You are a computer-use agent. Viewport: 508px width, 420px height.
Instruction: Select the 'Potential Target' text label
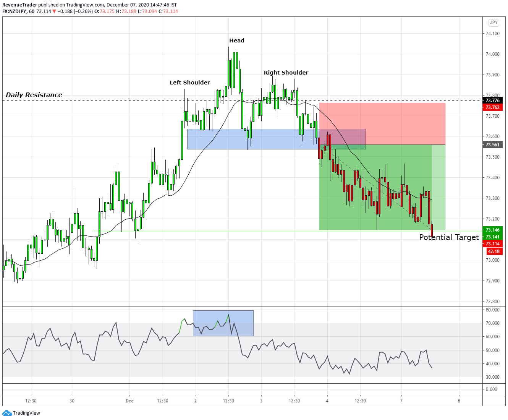[x=449, y=237]
